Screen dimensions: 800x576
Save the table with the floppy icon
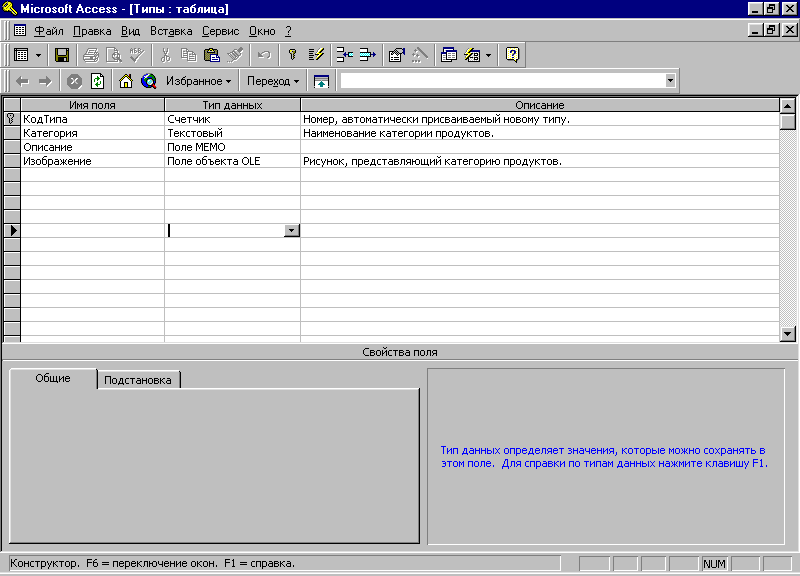[62, 55]
